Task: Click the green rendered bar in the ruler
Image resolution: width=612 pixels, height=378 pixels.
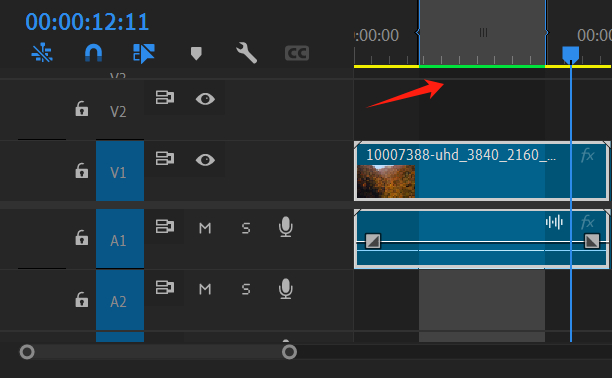Action: [482, 66]
